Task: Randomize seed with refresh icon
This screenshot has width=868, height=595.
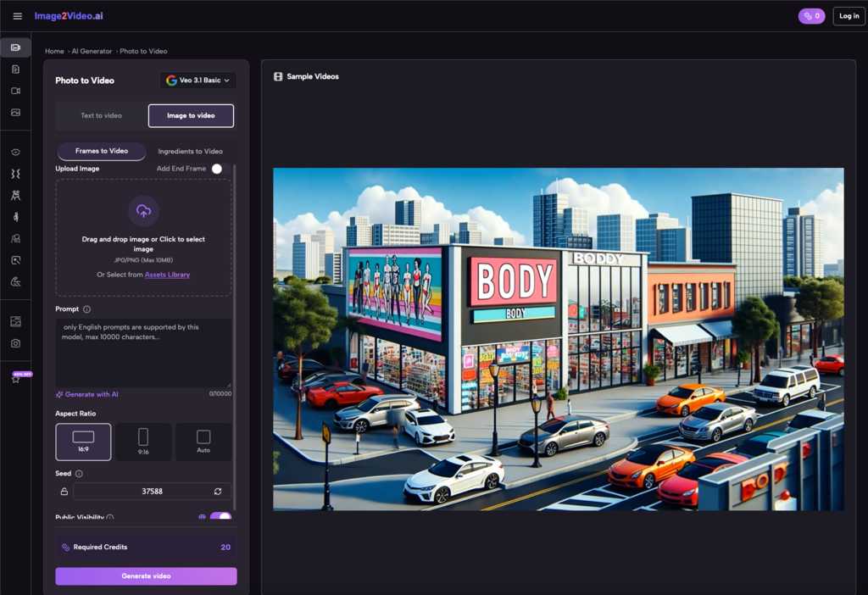Action: [x=218, y=491]
